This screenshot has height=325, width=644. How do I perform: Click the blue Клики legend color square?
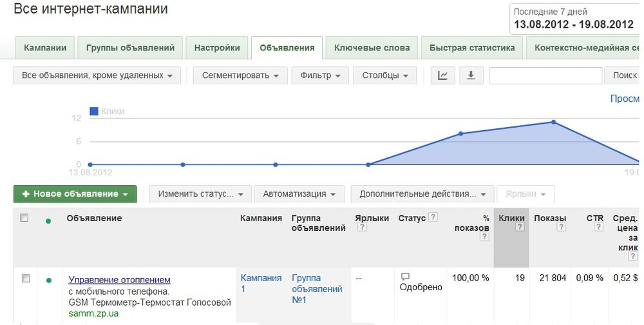[x=94, y=112]
